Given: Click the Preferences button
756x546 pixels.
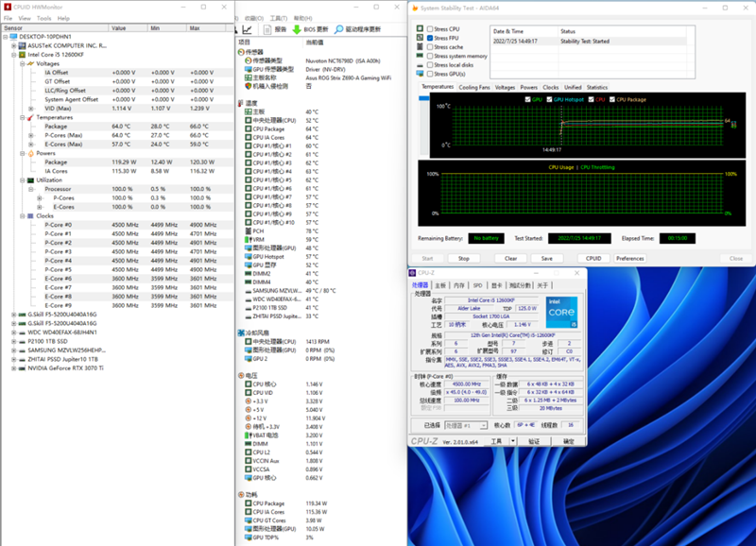Looking at the screenshot, I should pos(629,259).
